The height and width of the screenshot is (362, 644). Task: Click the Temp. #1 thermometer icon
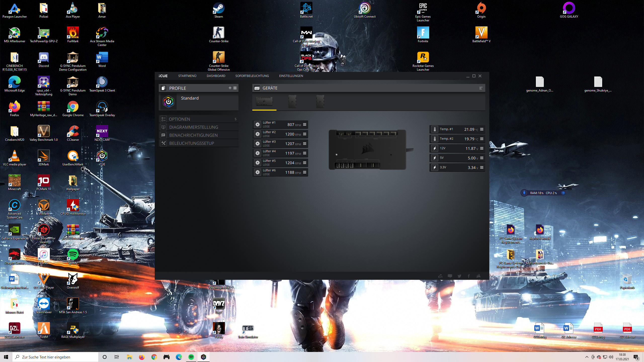coord(434,129)
